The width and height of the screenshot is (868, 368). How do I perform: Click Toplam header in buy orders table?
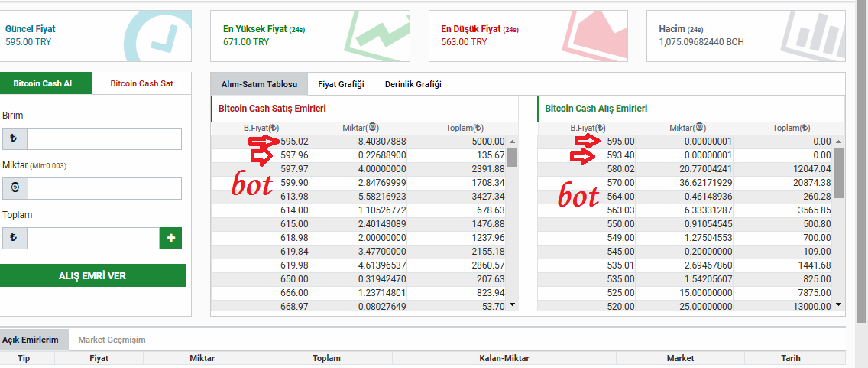tap(791, 128)
